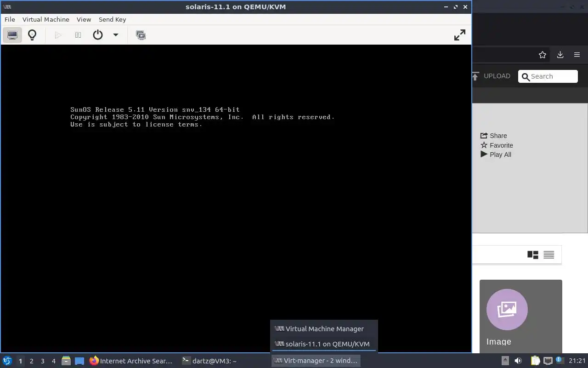Click the clock showing 21:21
Viewport: 588px width, 368px height.
point(577,361)
